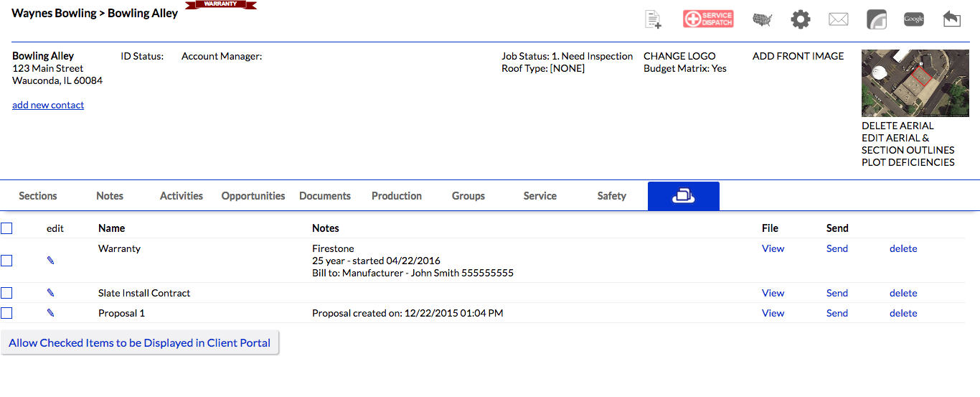The image size is (980, 397).
Task: Click the Google icon in the toolbar
Action: [x=914, y=19]
